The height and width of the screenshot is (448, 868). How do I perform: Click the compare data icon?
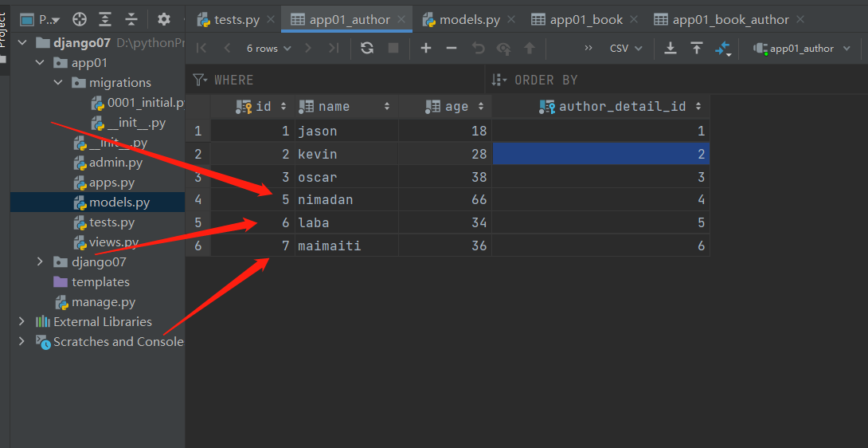coord(723,49)
